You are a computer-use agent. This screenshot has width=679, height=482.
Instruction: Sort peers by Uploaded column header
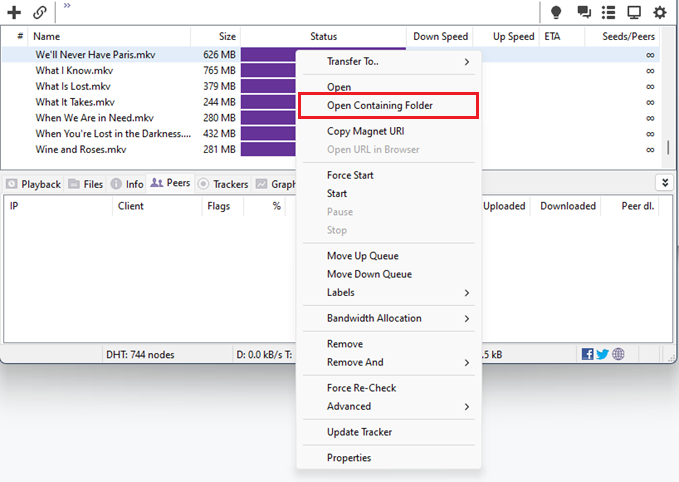point(504,206)
